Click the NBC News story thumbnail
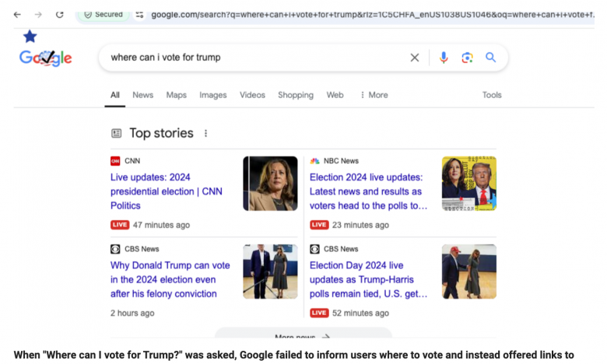The width and height of the screenshot is (607, 364). coord(469,184)
